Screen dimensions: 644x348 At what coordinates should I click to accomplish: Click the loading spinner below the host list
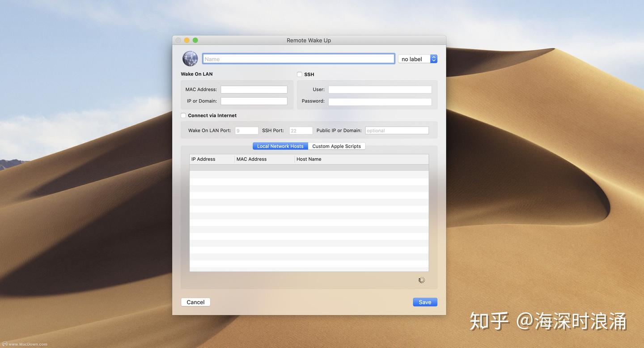(x=421, y=280)
